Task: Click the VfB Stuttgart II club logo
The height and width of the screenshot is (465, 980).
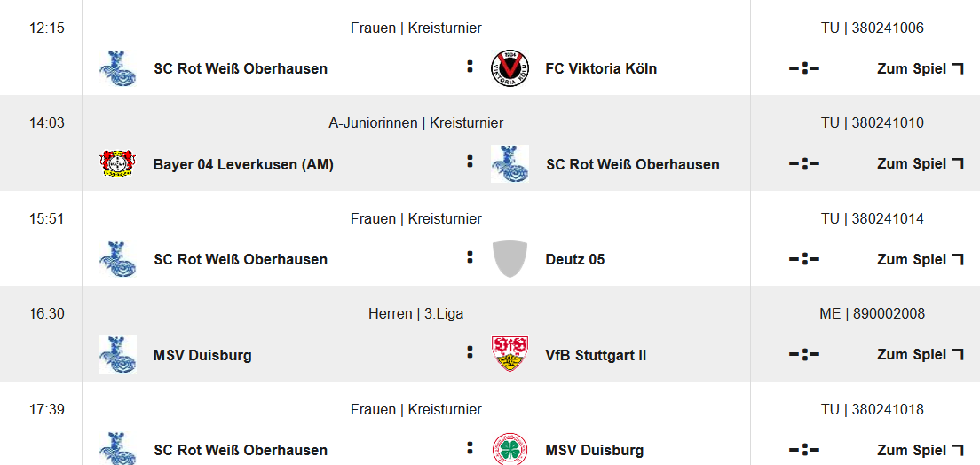Action: [x=510, y=355]
